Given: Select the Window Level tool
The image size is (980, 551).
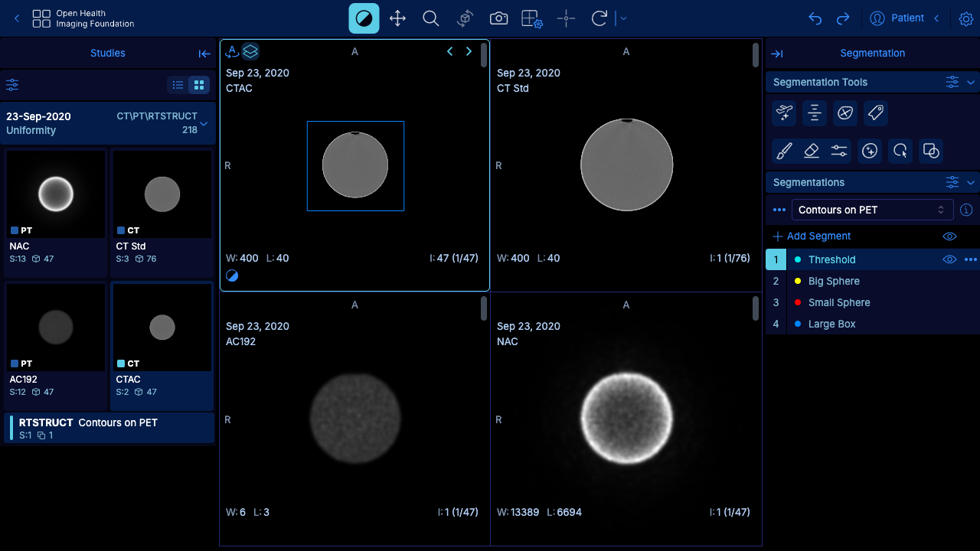Looking at the screenshot, I should 364,18.
